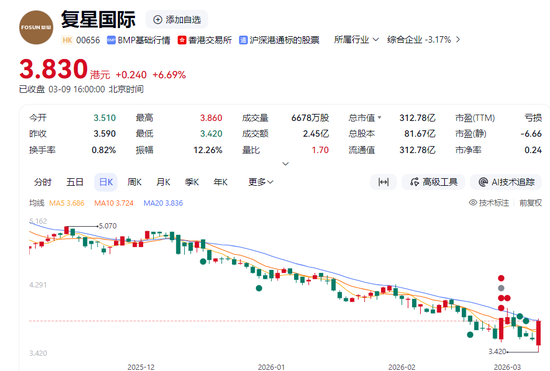The height and width of the screenshot is (371, 550).
Task: Click the 香港交易所 red icon label
Action: click(205, 40)
